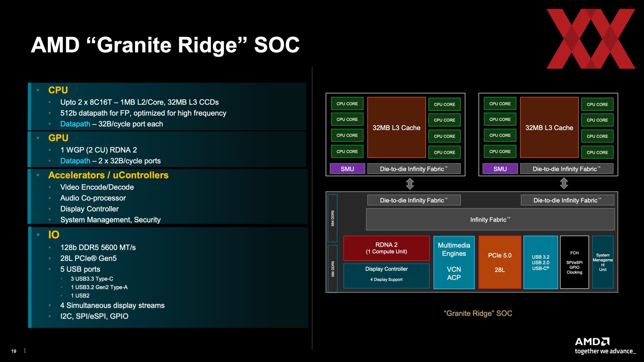Click the lower X64 DDR5 block
644x362 pixels.
click(332, 269)
